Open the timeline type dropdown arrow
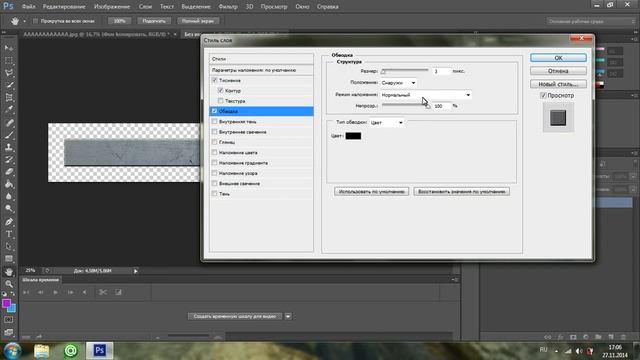The image size is (640, 360). tap(288, 316)
